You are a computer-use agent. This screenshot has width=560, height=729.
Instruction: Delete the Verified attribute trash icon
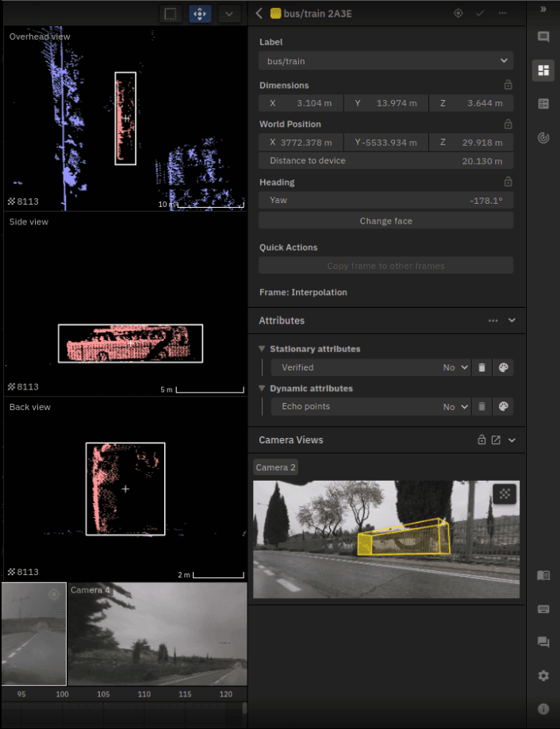point(482,367)
